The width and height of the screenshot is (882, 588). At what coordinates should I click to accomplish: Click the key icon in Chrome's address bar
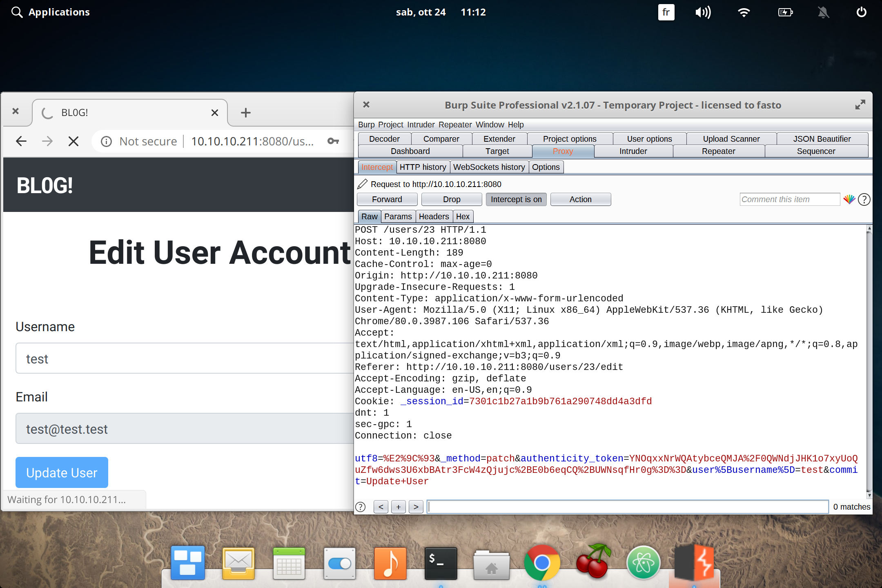[334, 141]
